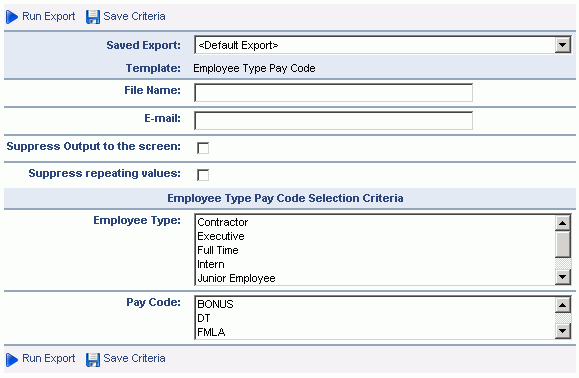579x378 pixels.
Task: Click the top Save Criteria floppy icon
Action: point(93,17)
